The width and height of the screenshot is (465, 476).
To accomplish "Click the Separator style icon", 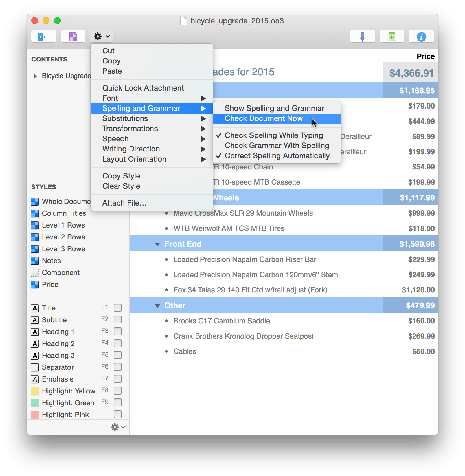I will [x=35, y=367].
